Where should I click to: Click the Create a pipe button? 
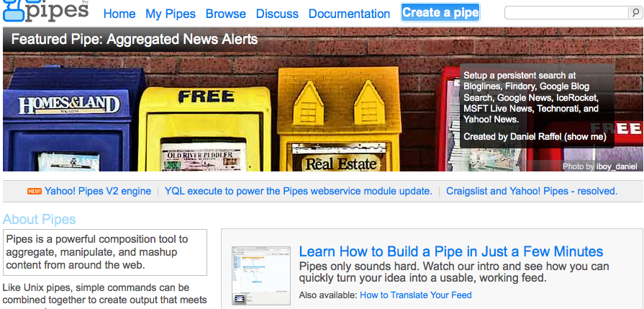click(440, 13)
